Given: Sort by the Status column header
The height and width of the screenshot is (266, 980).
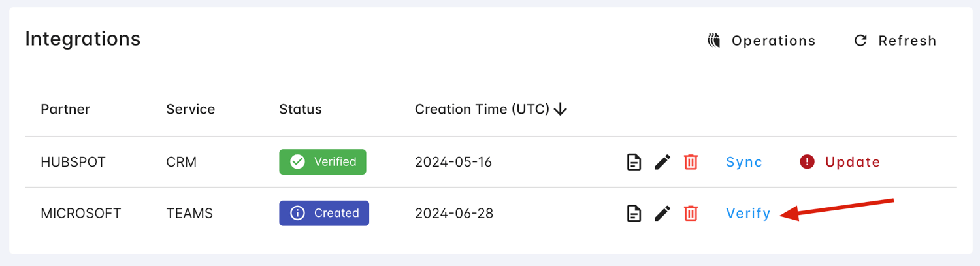Looking at the screenshot, I should [x=300, y=109].
